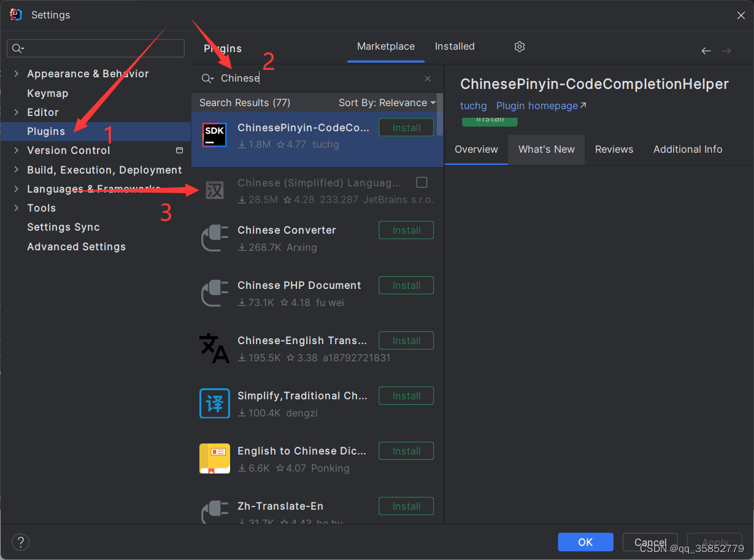The width and height of the screenshot is (754, 560).
Task: Select Chinese PHP Document plugin title
Action: point(299,285)
